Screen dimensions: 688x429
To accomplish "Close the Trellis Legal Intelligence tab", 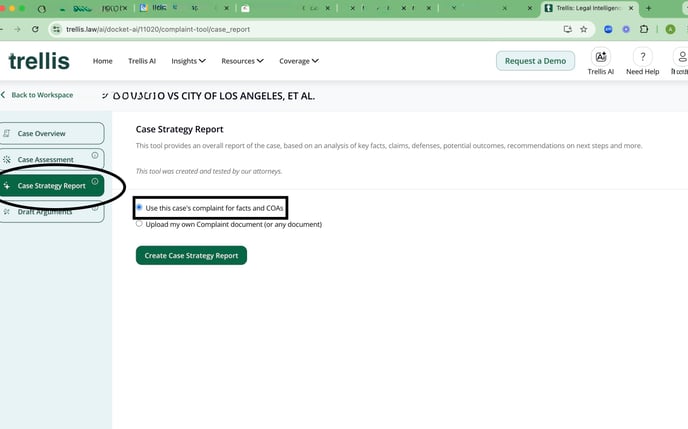I will [631, 8].
